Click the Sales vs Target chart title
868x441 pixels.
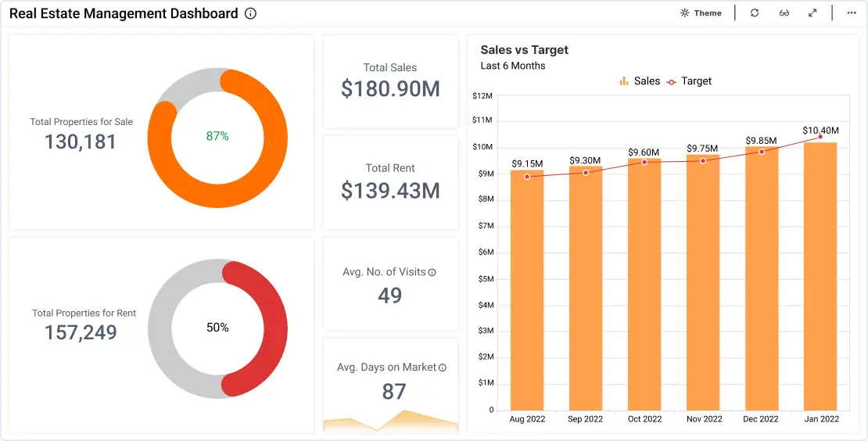point(524,50)
